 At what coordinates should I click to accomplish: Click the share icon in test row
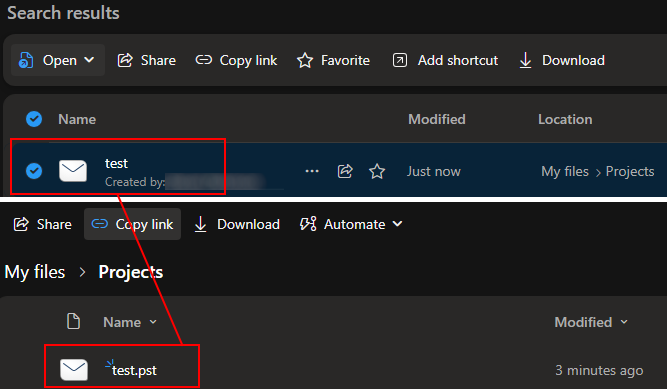[345, 171]
